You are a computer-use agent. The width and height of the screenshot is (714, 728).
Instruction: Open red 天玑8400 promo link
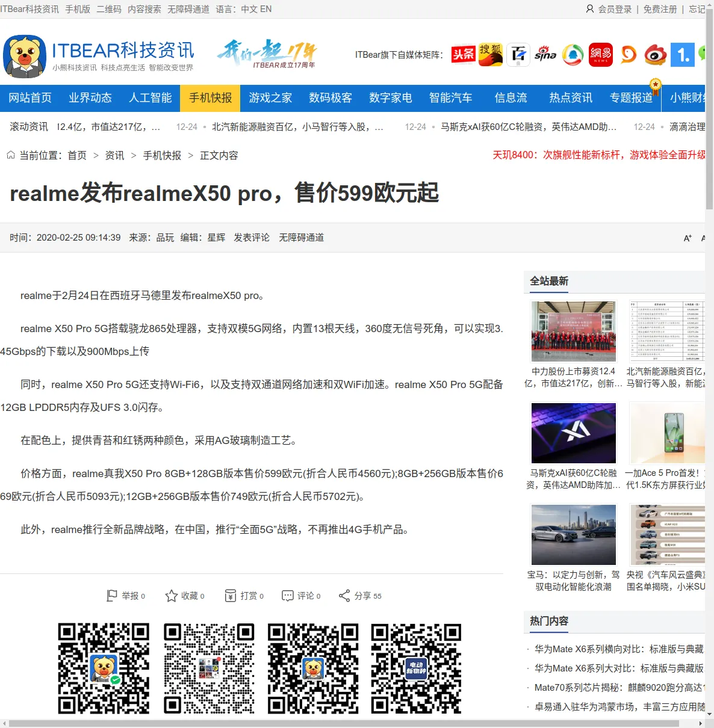click(599, 155)
